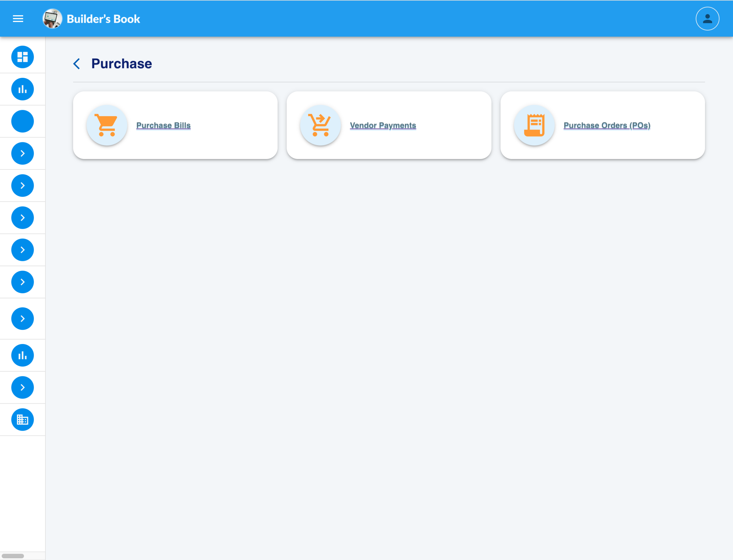Click the lower bar chart sidebar icon
Image resolution: width=733 pixels, height=560 pixels.
click(x=22, y=355)
